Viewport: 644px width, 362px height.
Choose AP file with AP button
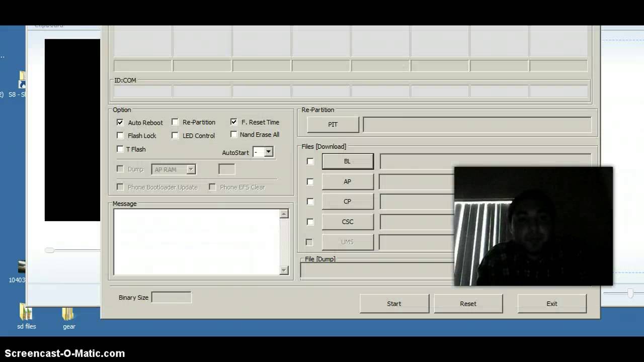348,182
